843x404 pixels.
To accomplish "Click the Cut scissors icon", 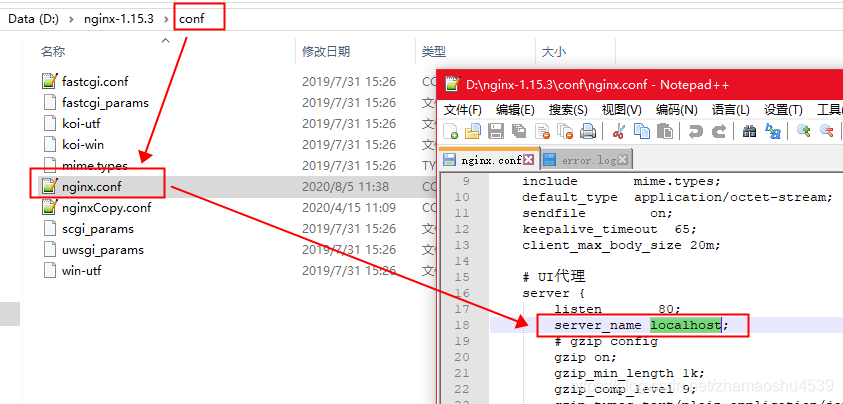I will point(618,131).
